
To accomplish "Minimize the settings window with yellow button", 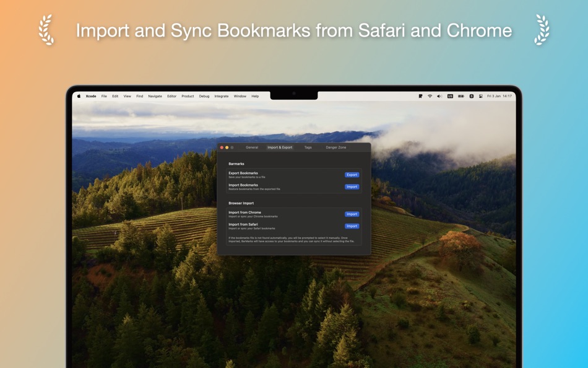I will pos(227,147).
